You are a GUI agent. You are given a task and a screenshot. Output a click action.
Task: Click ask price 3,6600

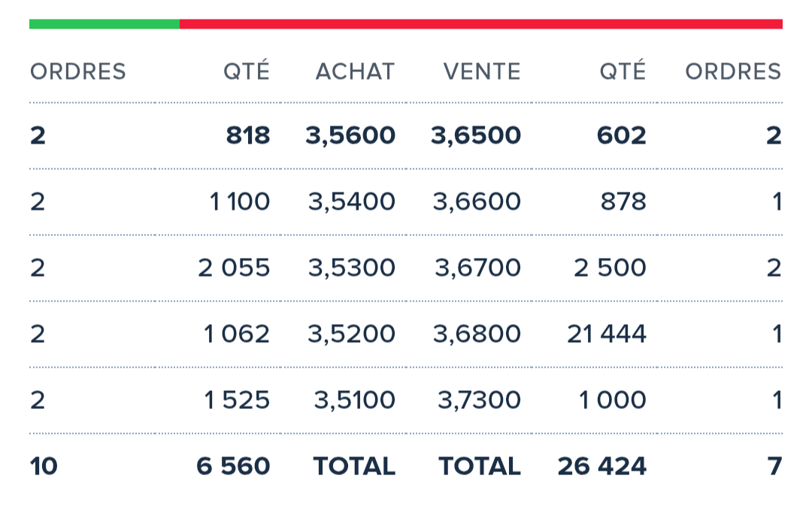(477, 201)
